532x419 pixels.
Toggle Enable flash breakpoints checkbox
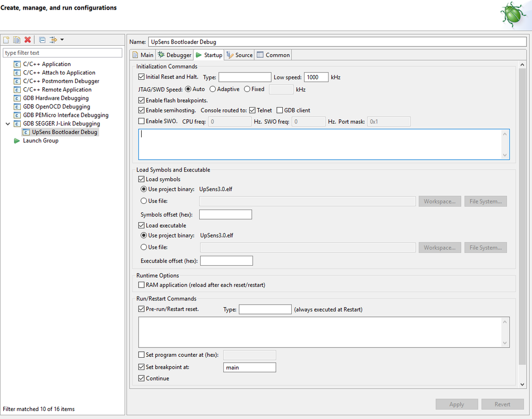click(142, 101)
